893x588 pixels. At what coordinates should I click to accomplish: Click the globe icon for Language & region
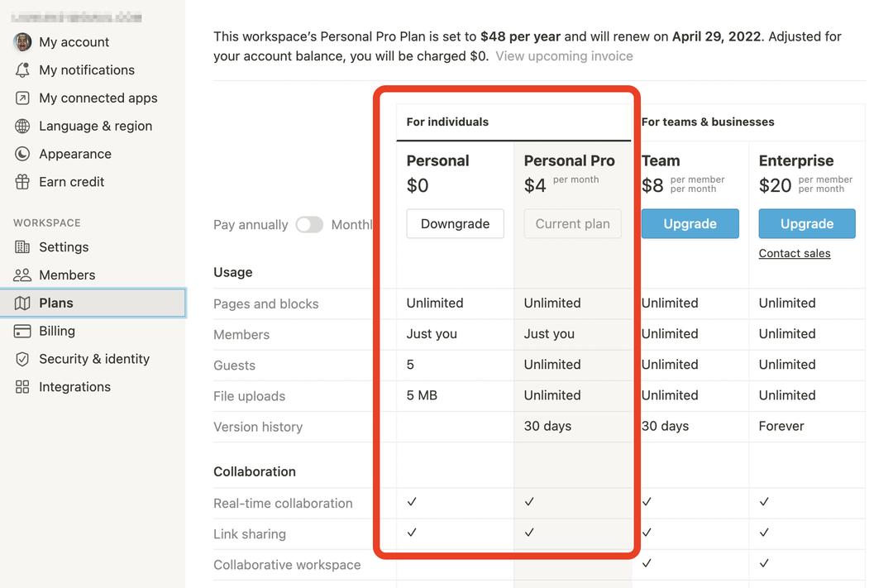pyautogui.click(x=22, y=127)
